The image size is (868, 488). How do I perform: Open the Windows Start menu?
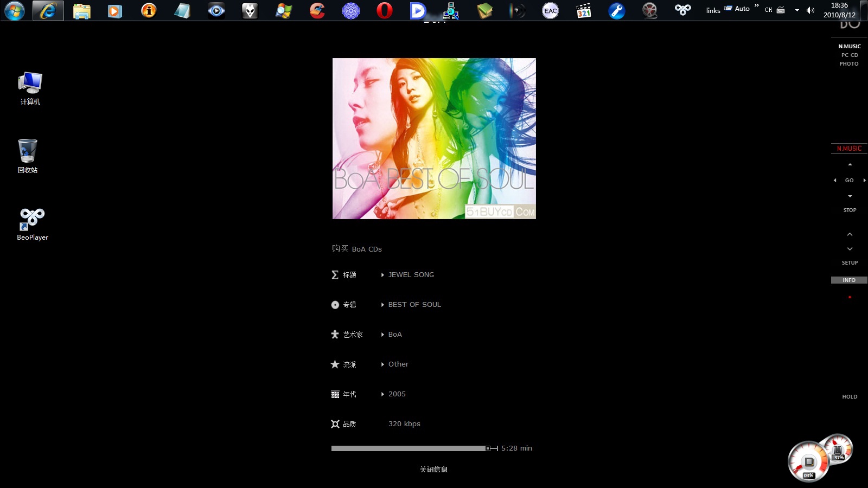[x=15, y=10]
